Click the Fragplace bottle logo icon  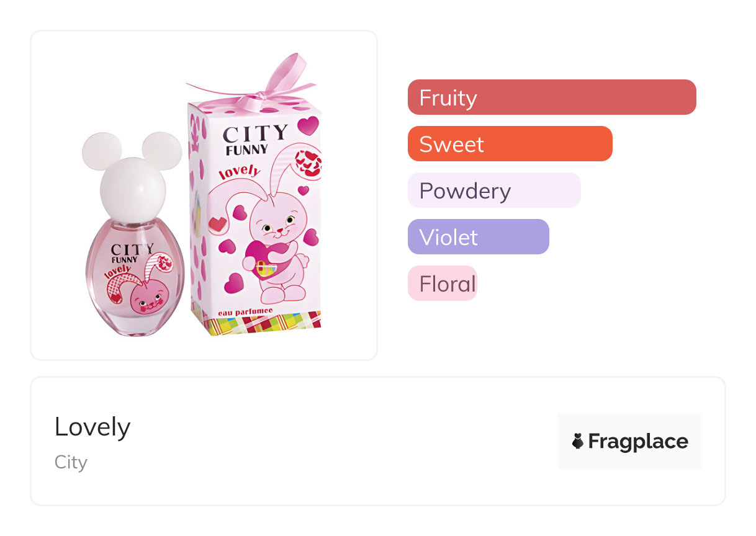tap(577, 441)
